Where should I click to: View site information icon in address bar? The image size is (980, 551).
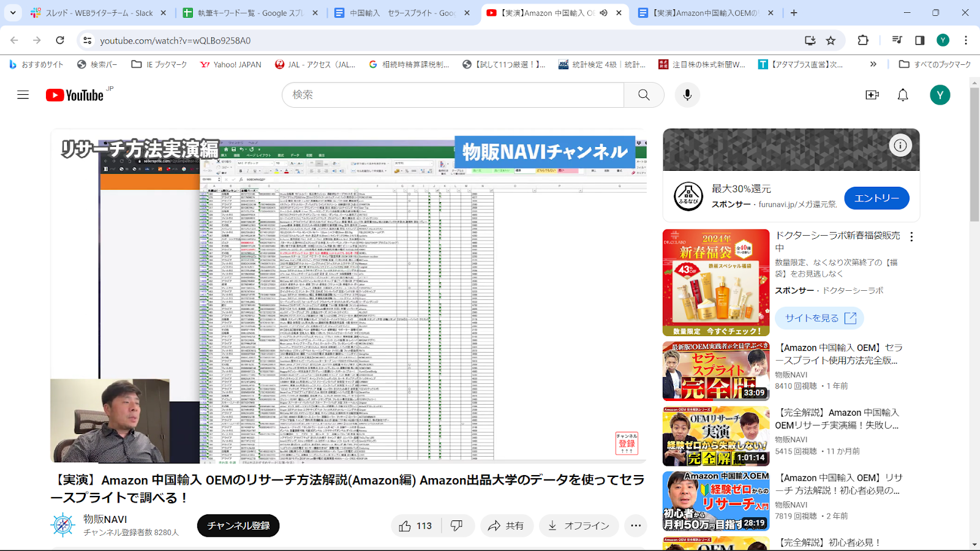click(x=88, y=40)
